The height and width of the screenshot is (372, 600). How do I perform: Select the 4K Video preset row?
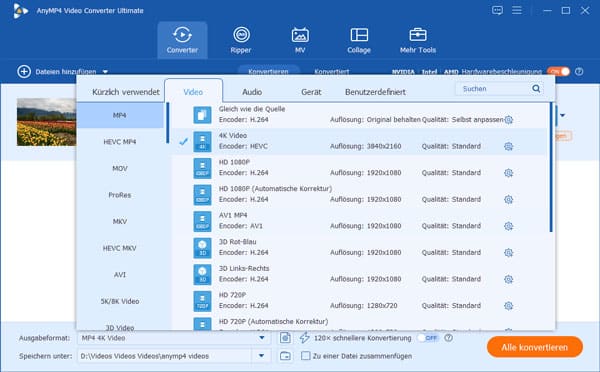[360, 141]
